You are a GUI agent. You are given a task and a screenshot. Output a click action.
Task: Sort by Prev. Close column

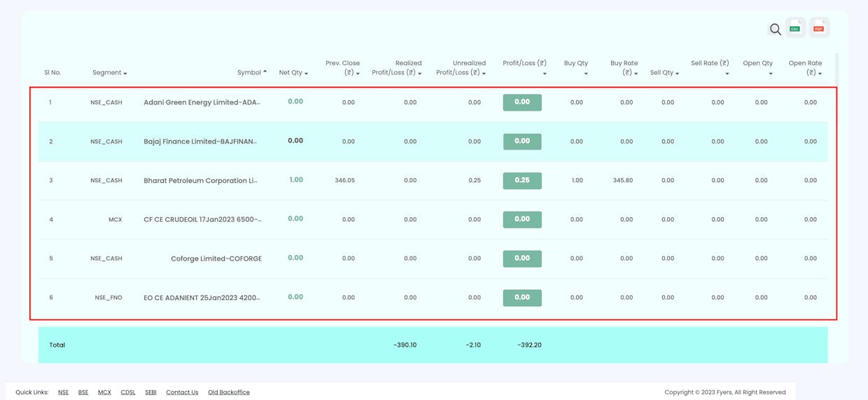click(x=342, y=68)
